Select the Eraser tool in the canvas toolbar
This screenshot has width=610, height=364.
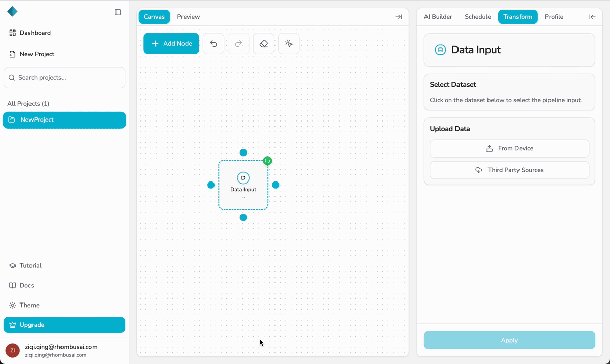[x=263, y=43]
